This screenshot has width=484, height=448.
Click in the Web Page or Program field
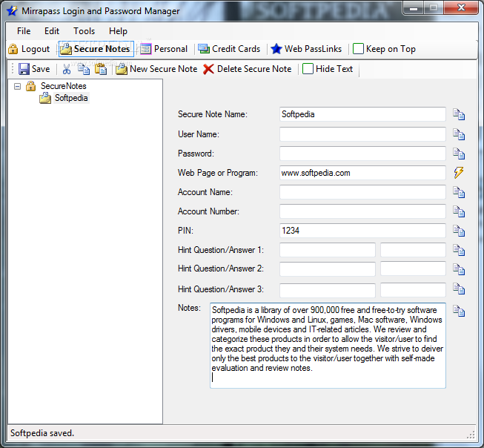click(x=362, y=173)
